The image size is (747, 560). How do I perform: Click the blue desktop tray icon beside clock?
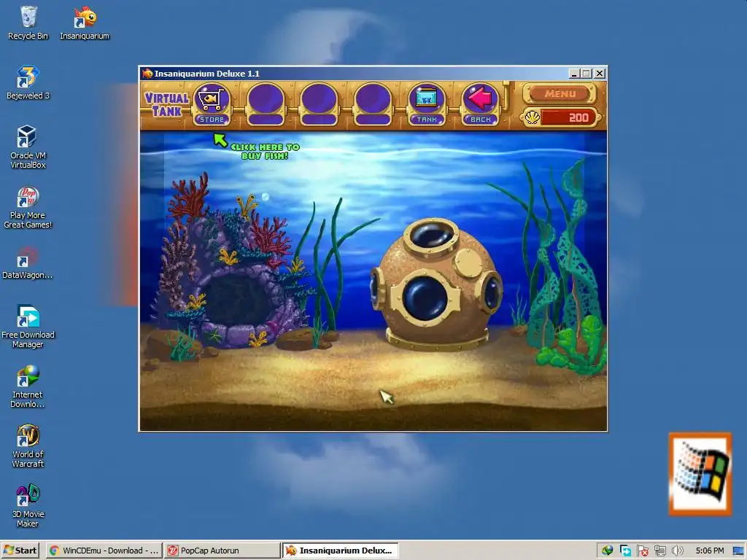coord(738,551)
